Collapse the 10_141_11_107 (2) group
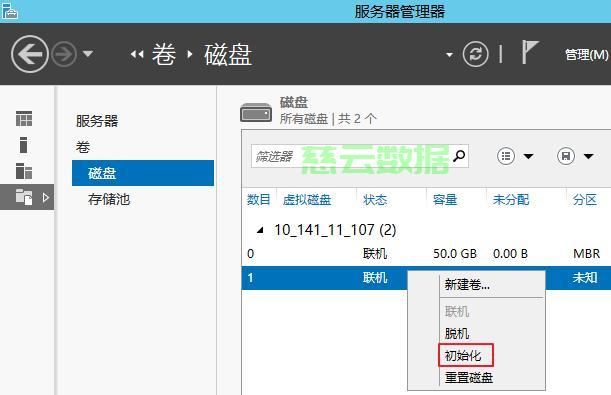Image resolution: width=611 pixels, height=395 pixels. tap(260, 231)
